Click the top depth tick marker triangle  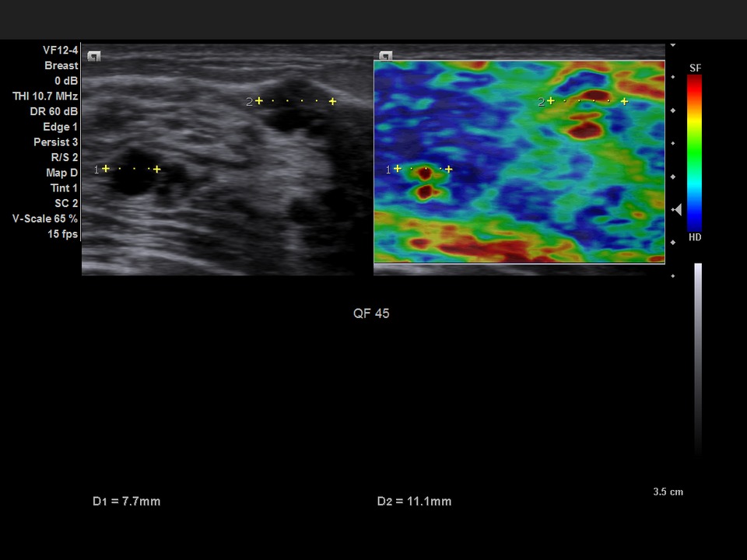673,46
